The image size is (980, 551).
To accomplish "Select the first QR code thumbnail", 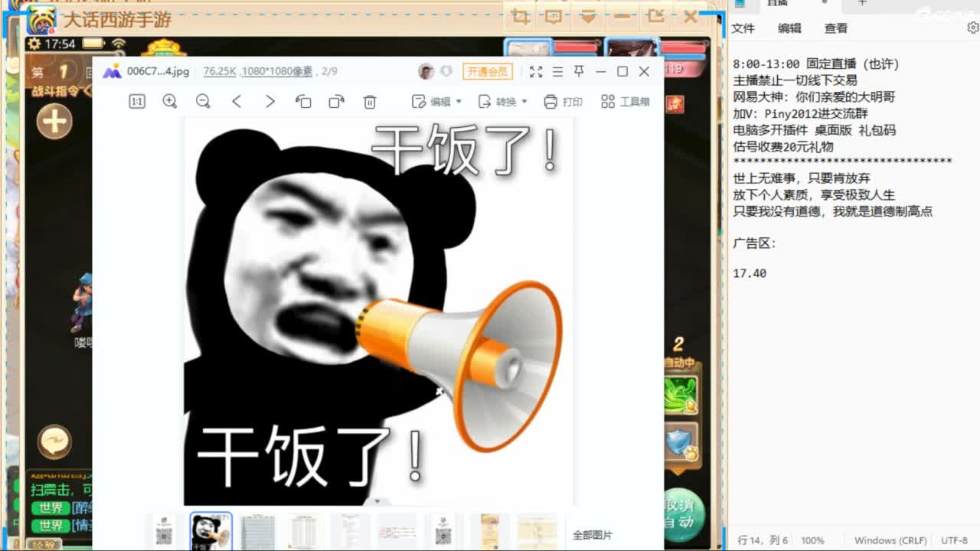I will click(165, 532).
